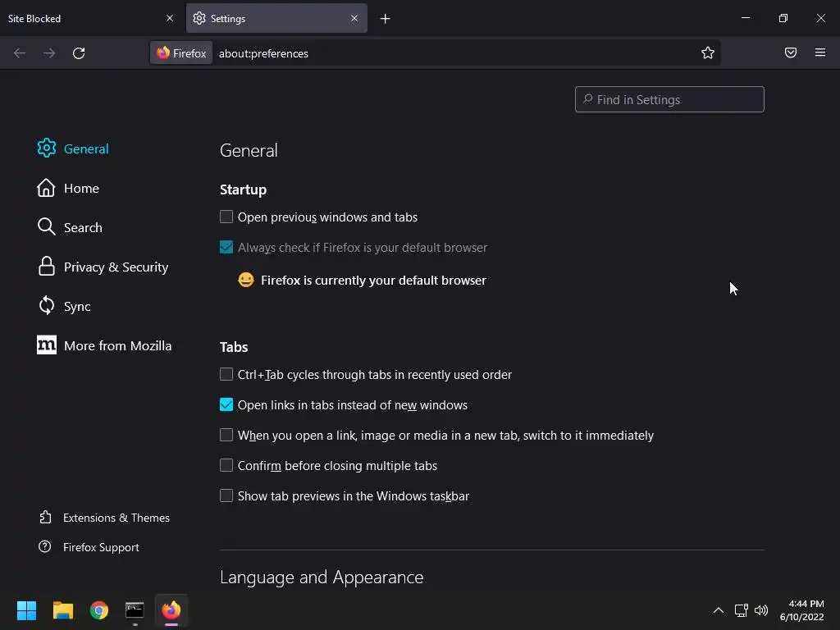Go back to the previous page

[x=20, y=53]
